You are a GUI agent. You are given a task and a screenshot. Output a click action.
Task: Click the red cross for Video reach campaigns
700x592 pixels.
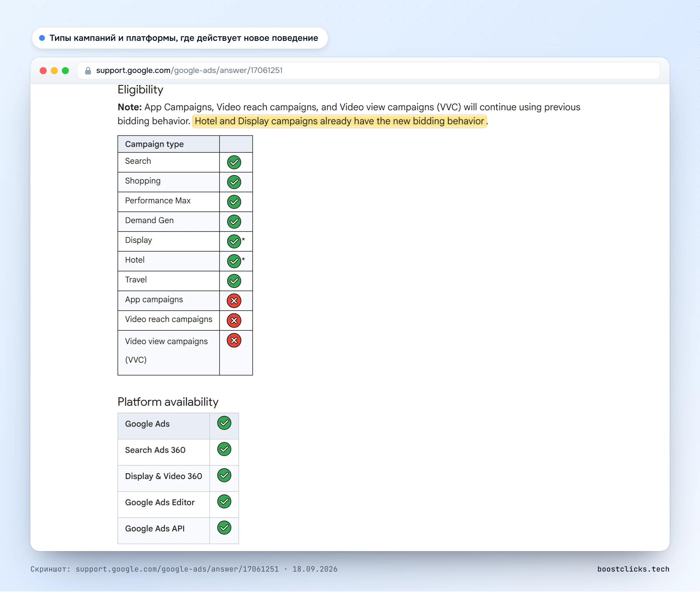pos(234,321)
